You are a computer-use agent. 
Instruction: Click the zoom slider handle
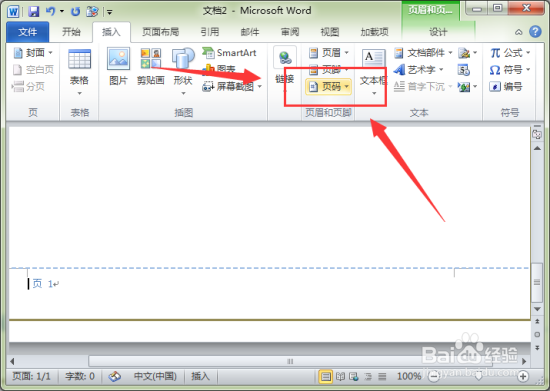(x=478, y=377)
